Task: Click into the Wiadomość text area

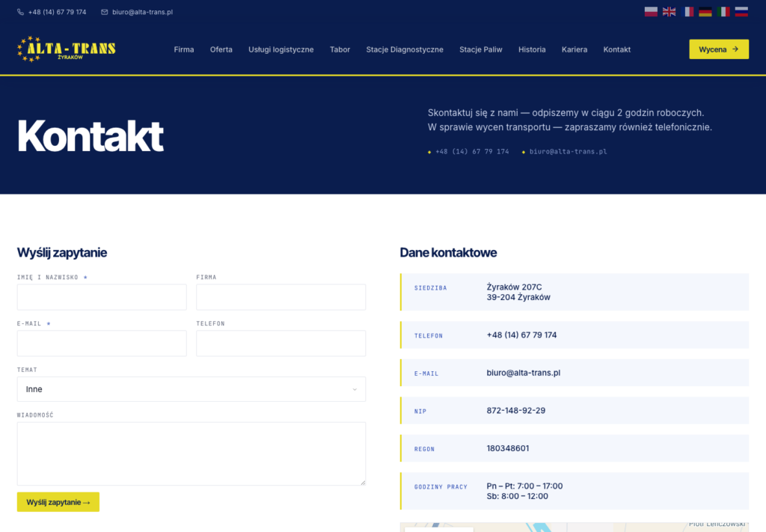Action: pyautogui.click(x=191, y=454)
